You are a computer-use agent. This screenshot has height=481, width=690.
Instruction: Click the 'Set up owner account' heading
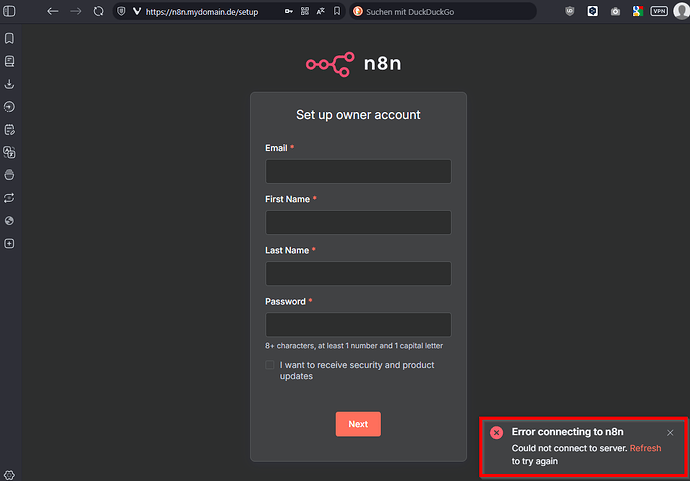358,115
